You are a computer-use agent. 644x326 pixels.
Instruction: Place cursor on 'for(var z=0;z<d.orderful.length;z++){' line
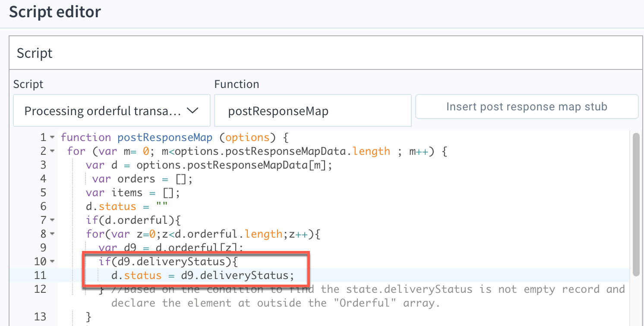point(203,234)
